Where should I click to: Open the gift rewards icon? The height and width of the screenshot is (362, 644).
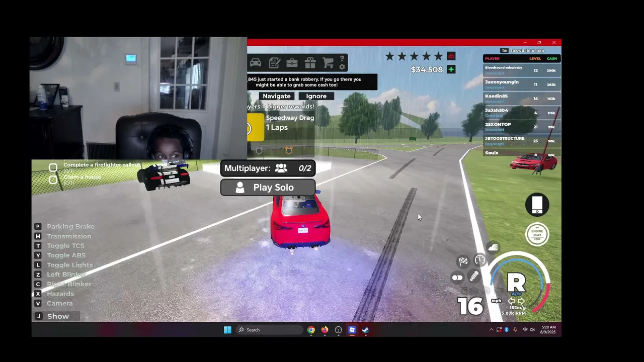pos(310,63)
